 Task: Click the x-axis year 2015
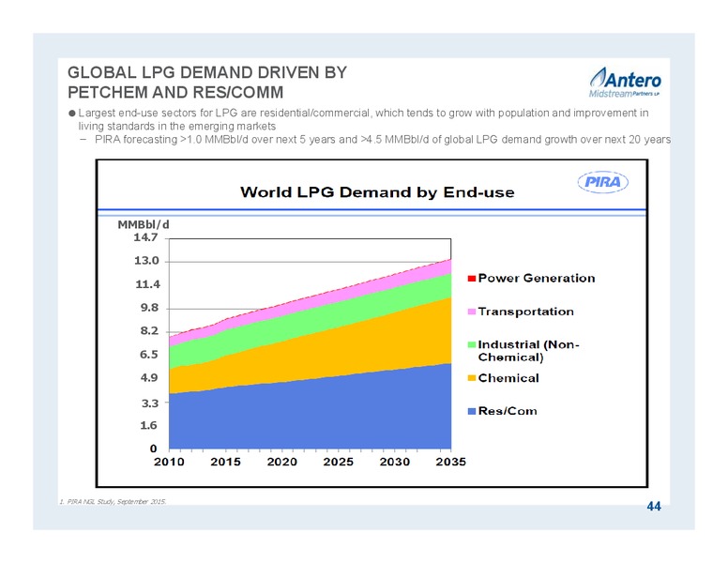click(226, 462)
